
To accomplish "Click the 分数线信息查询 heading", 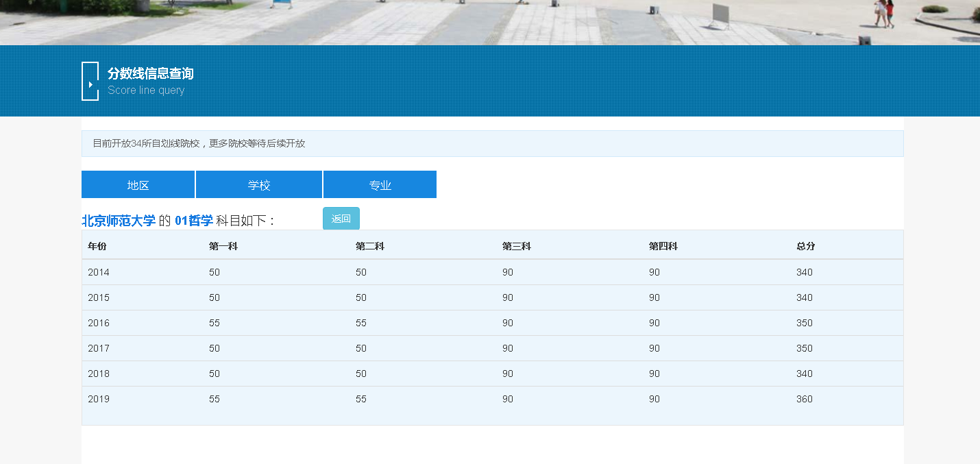I will point(151,73).
